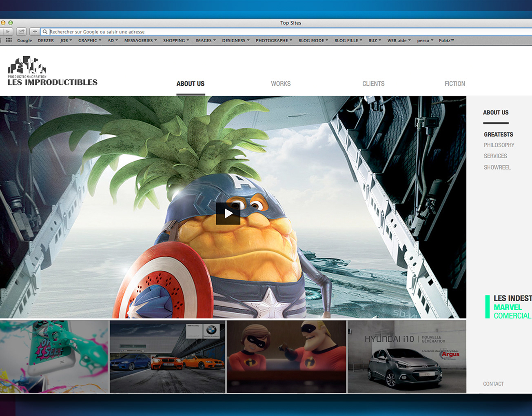Click the Share button in toolbar

point(22,31)
